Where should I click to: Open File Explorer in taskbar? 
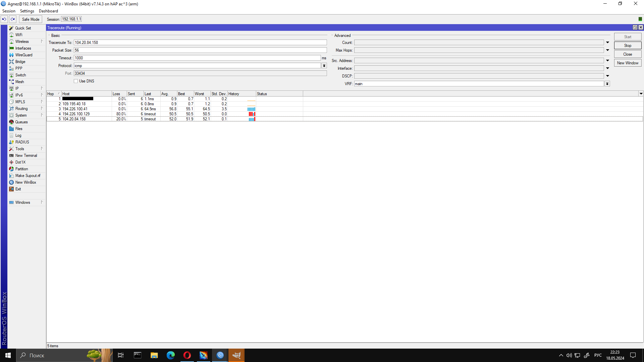[154, 355]
